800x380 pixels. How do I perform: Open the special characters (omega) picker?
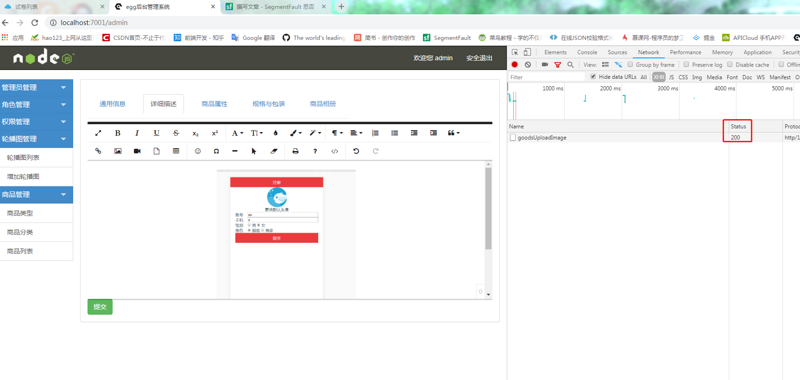coord(217,151)
